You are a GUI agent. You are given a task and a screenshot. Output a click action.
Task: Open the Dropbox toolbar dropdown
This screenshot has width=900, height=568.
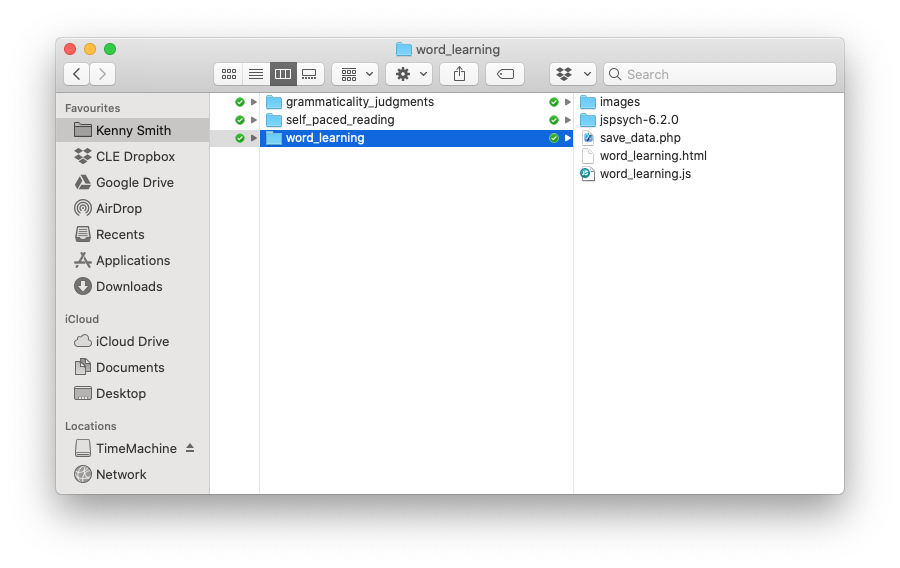click(573, 74)
